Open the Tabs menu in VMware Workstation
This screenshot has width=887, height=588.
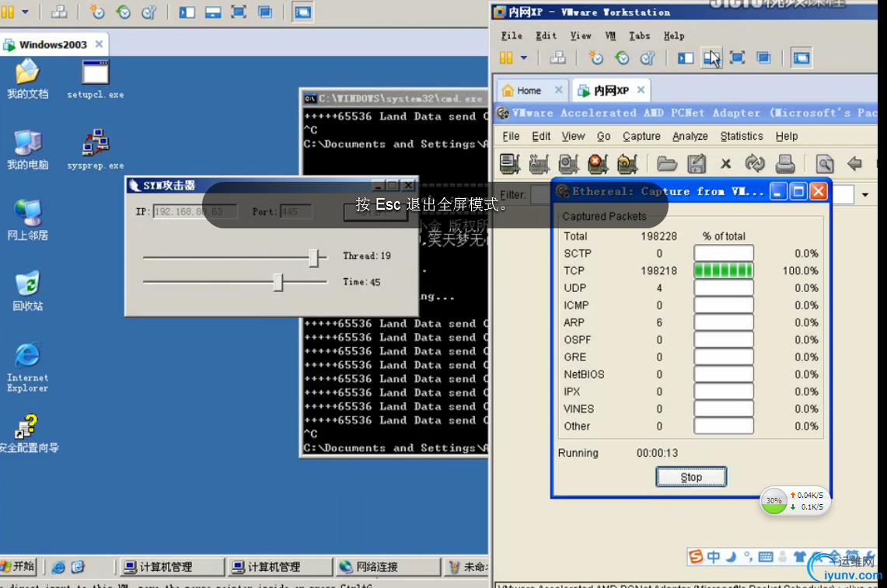coord(640,36)
